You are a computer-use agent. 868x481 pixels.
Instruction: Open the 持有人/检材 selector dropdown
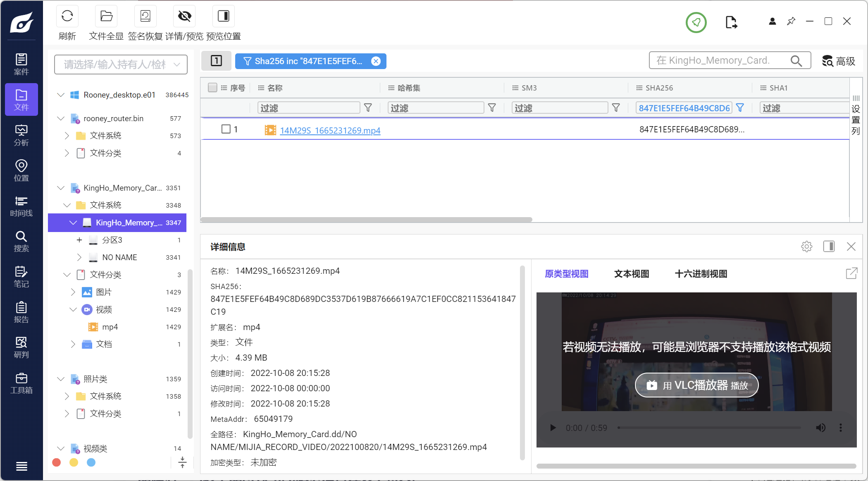click(121, 65)
